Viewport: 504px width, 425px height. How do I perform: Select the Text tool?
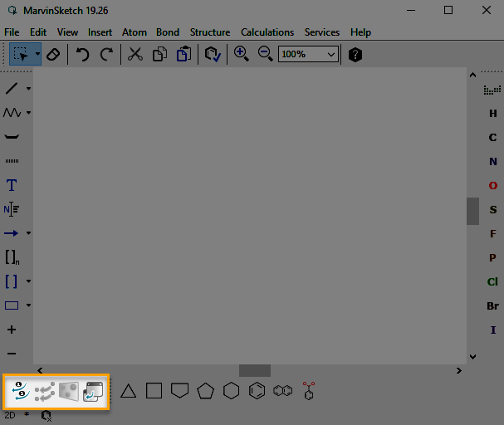coord(12,185)
